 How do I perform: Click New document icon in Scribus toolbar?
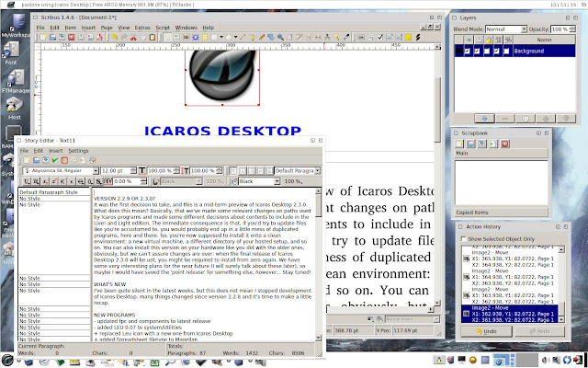point(43,37)
